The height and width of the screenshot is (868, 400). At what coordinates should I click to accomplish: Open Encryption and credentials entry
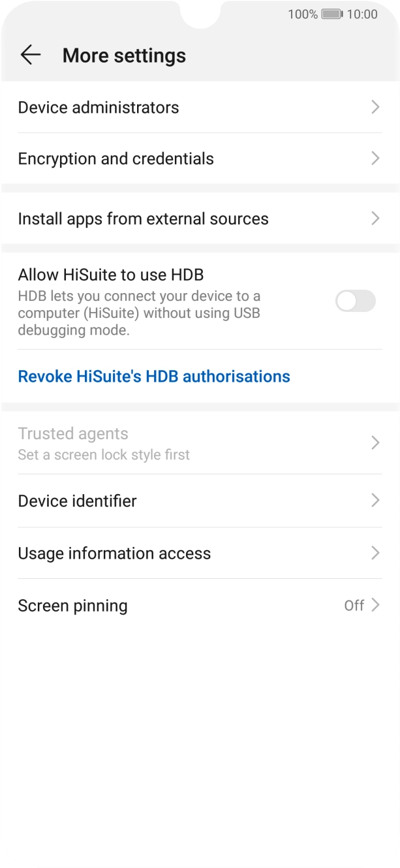point(200,159)
